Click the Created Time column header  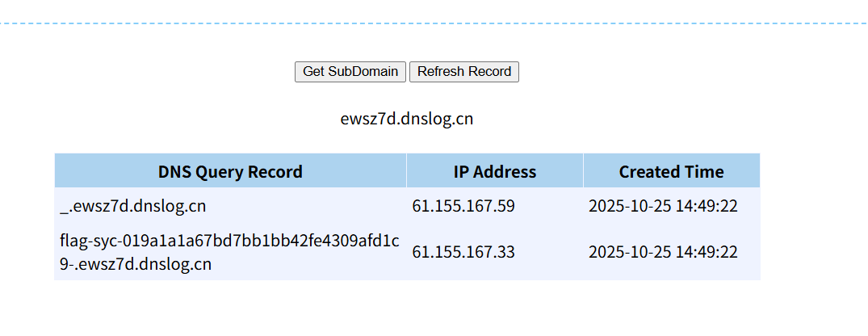(671, 171)
